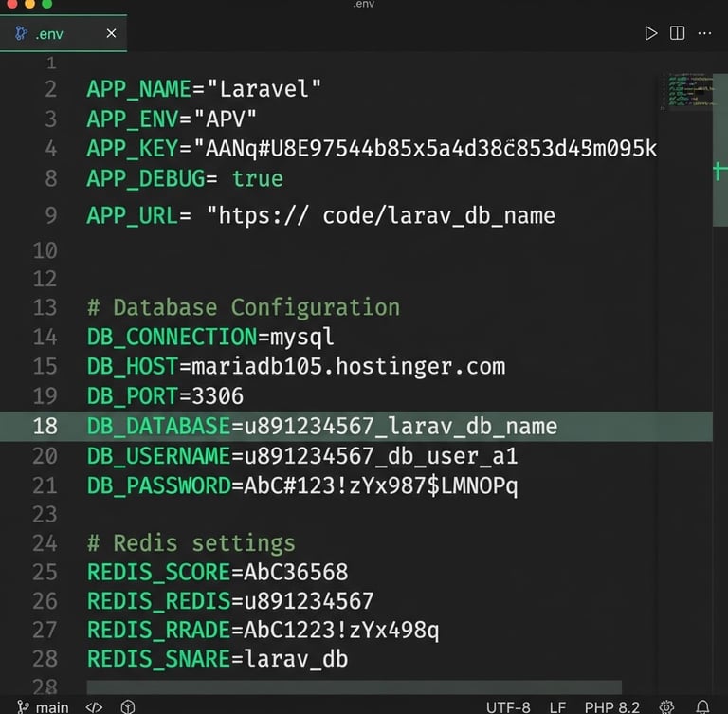The image size is (728, 714).
Task: Click REDIS_SNARE=larav_db line
Action: 217,659
